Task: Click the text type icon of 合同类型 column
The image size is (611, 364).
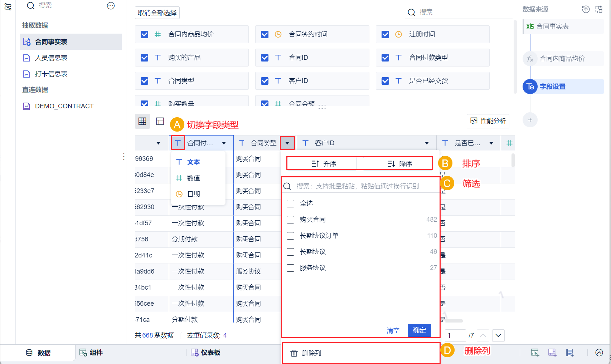Action: (x=242, y=143)
